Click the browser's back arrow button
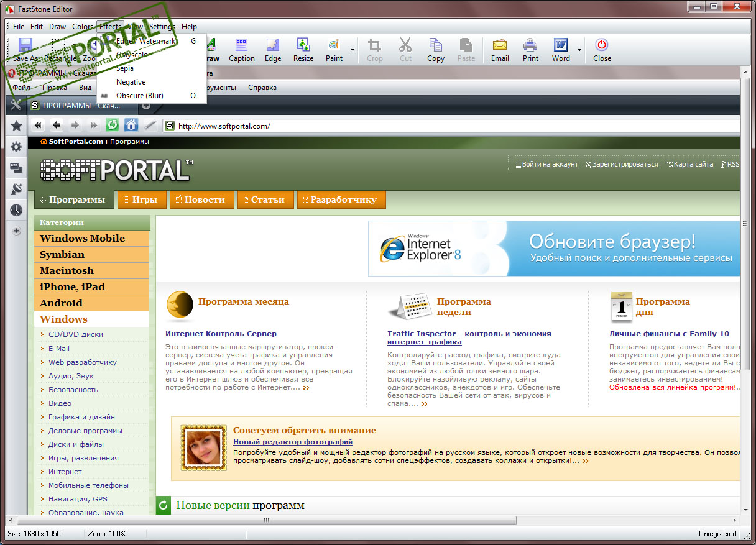 (57, 125)
